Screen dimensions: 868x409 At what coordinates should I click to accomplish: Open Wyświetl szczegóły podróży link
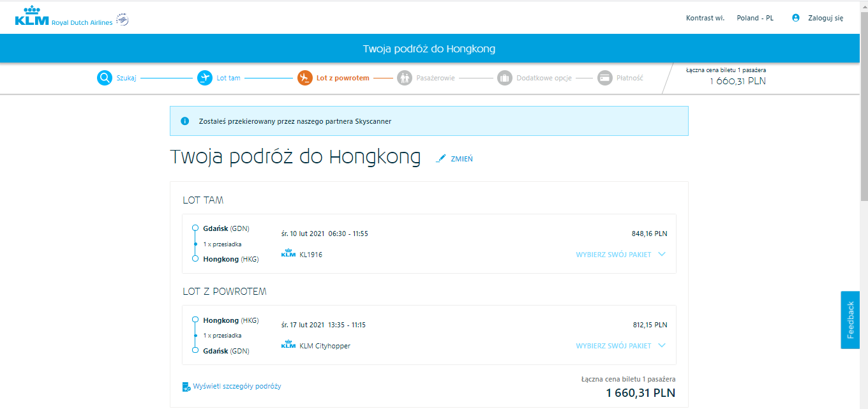point(237,386)
